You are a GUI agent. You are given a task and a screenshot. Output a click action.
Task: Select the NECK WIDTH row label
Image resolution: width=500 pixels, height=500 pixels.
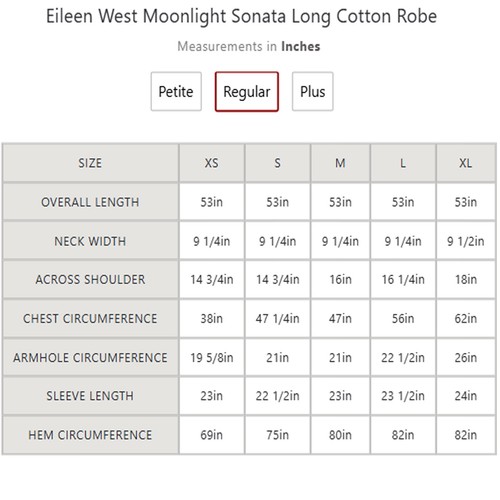click(90, 241)
